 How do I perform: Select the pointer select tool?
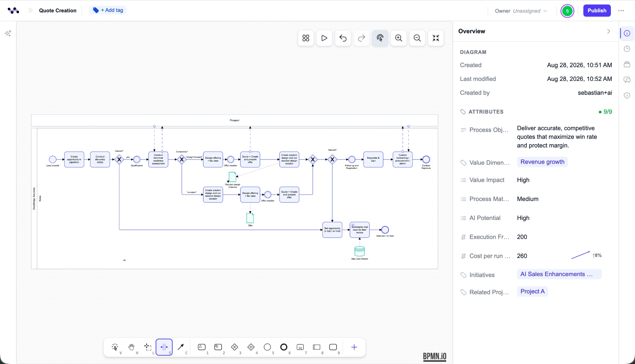click(x=115, y=347)
